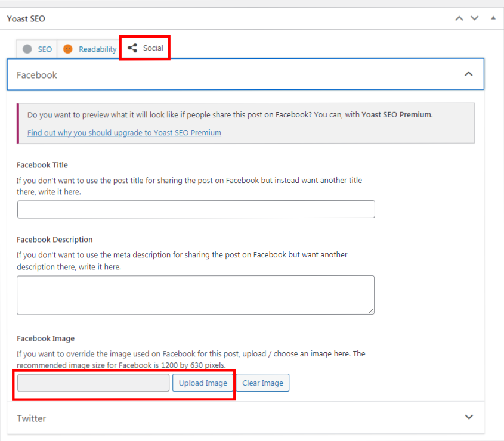The image size is (504, 441).
Task: Click the share icon beside Social
Action: pyautogui.click(x=132, y=48)
